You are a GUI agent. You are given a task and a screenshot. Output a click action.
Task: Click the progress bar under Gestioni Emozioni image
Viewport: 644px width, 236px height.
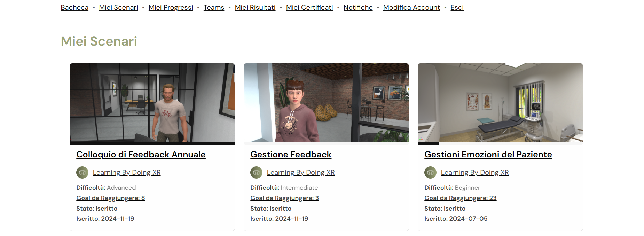[x=500, y=143]
